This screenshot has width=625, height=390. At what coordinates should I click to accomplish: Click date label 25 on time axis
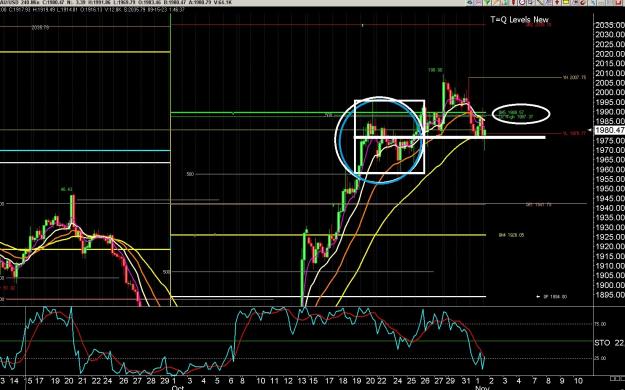(x=412, y=381)
